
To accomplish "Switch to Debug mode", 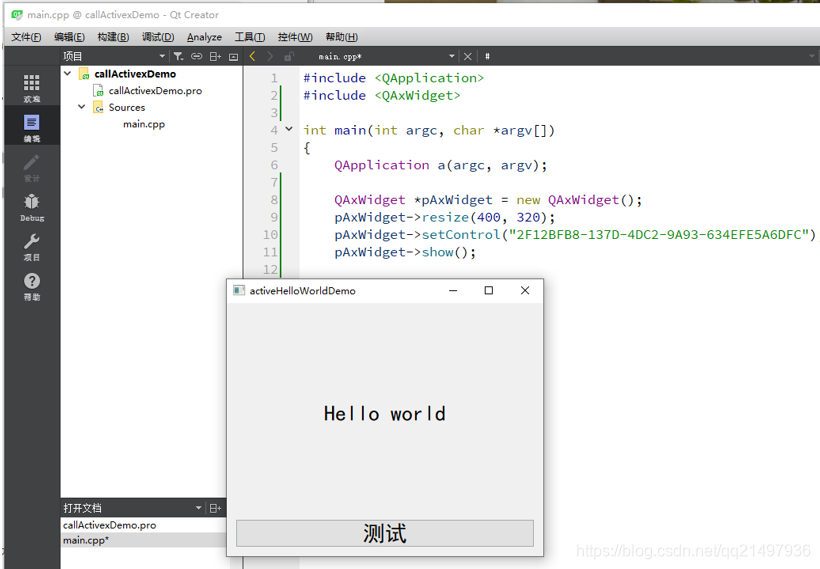I will [x=31, y=207].
